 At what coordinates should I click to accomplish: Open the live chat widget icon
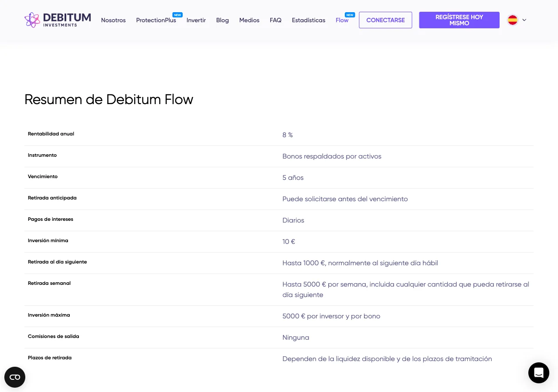click(x=539, y=373)
